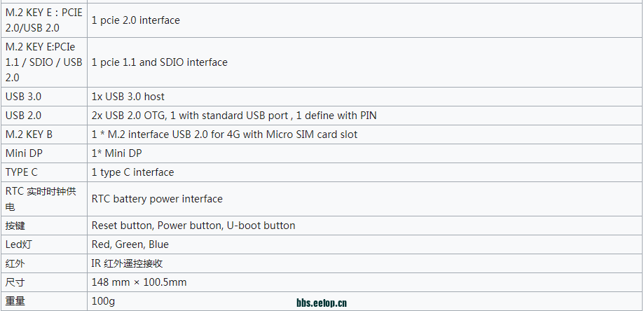Click the Mini DP row label

coord(24,153)
